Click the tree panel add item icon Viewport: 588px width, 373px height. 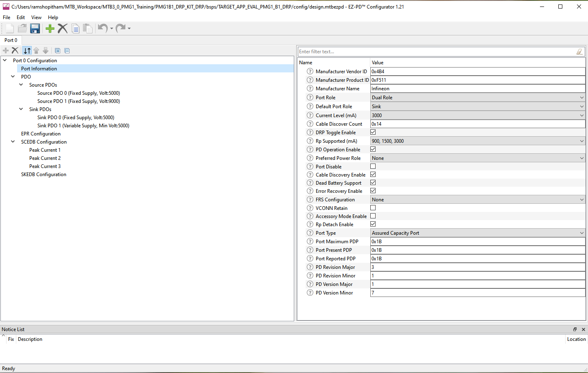click(x=6, y=50)
